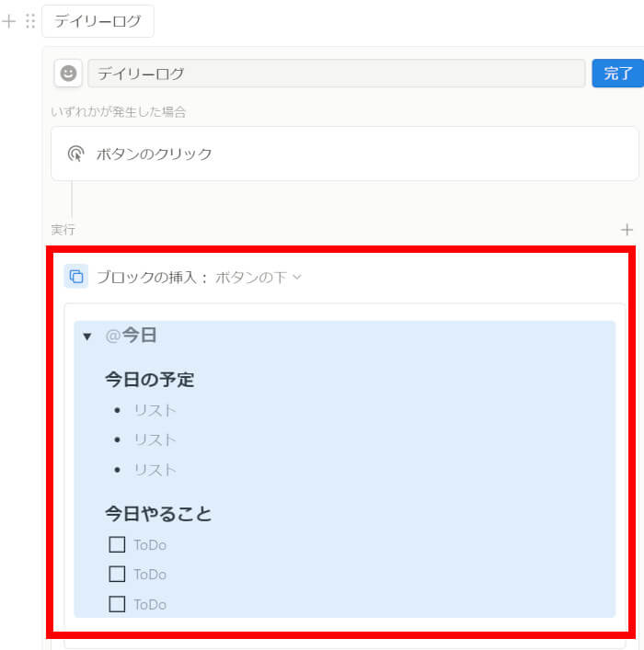Click the デイリーログ button block

click(x=98, y=21)
